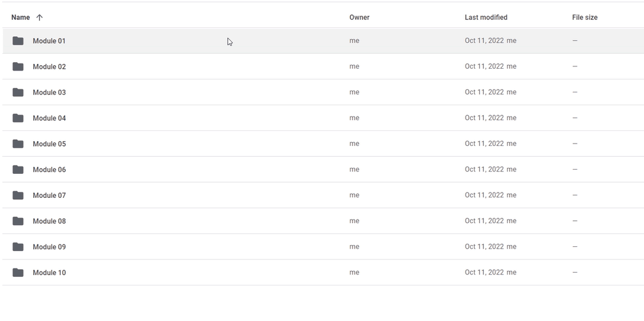
Task: Click the Module 02 last modified date
Action: pyautogui.click(x=485, y=66)
